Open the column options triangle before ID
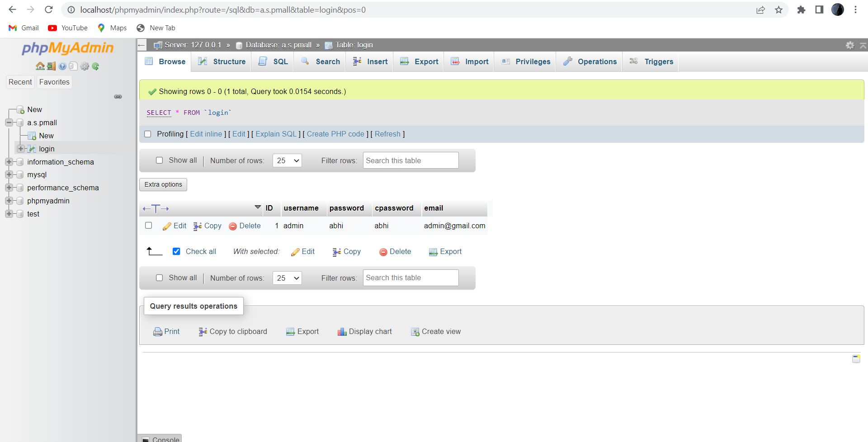 [x=258, y=207]
